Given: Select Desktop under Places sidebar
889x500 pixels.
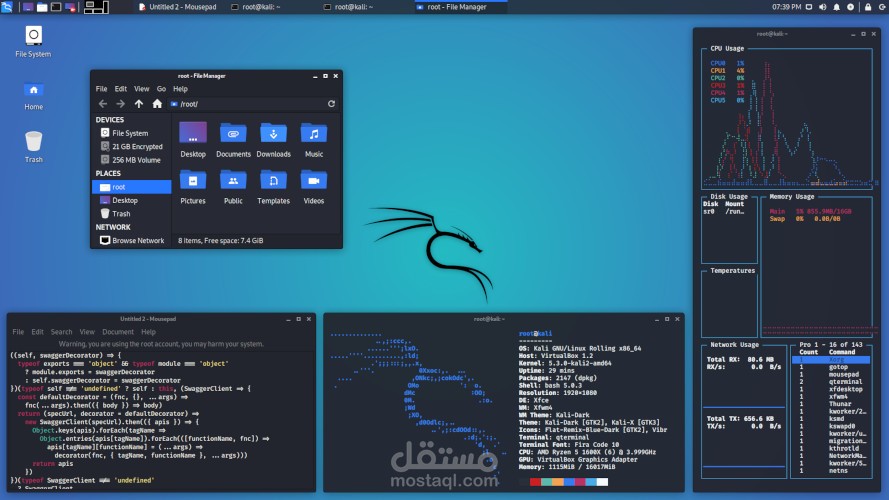Looking at the screenshot, I should pyautogui.click(x=132, y=200).
